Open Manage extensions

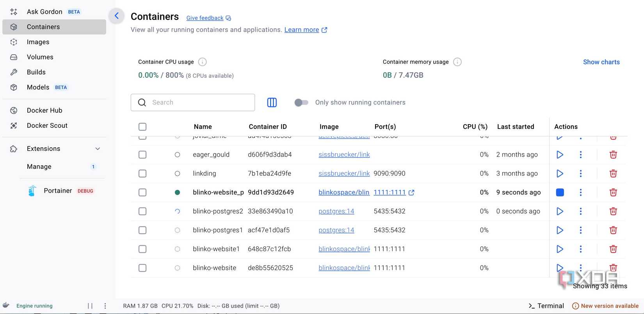tap(39, 167)
